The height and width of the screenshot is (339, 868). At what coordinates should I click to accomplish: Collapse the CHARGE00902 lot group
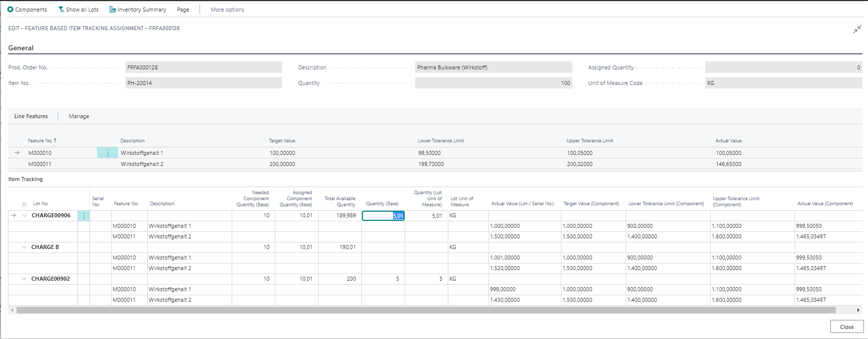(24, 279)
